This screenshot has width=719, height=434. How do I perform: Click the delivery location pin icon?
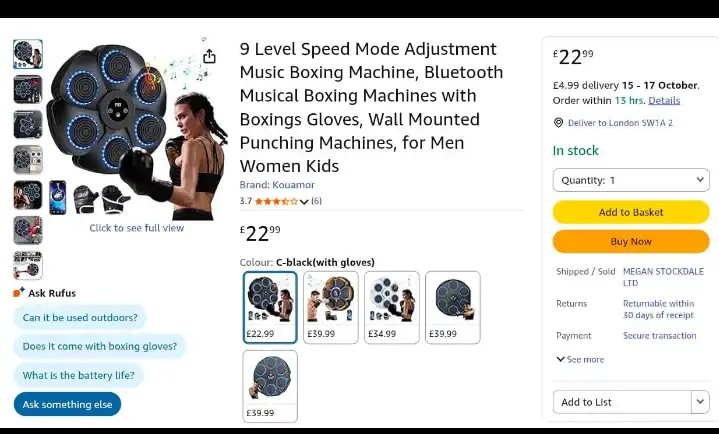[558, 123]
